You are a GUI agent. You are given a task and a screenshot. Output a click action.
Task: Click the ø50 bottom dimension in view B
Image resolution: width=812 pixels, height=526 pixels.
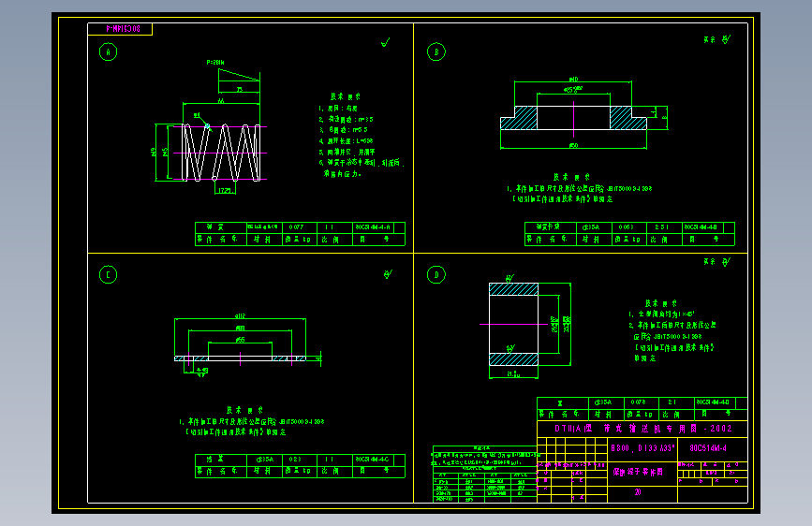pyautogui.click(x=574, y=145)
